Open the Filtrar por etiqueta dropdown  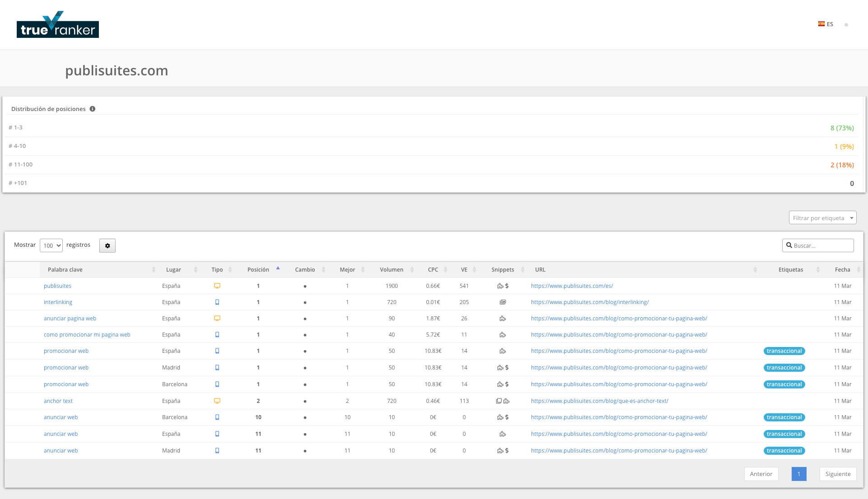coord(822,218)
